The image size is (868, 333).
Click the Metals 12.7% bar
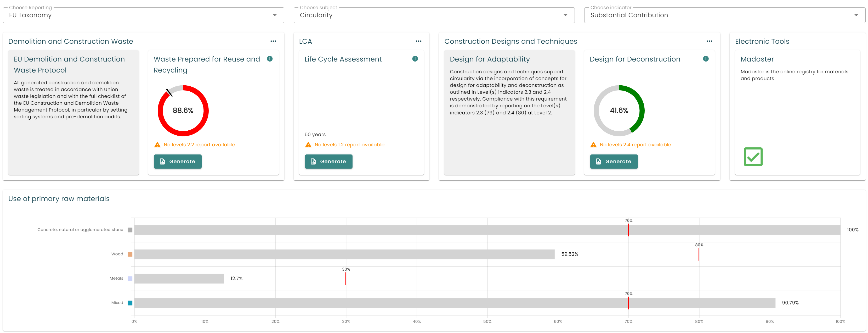click(179, 278)
